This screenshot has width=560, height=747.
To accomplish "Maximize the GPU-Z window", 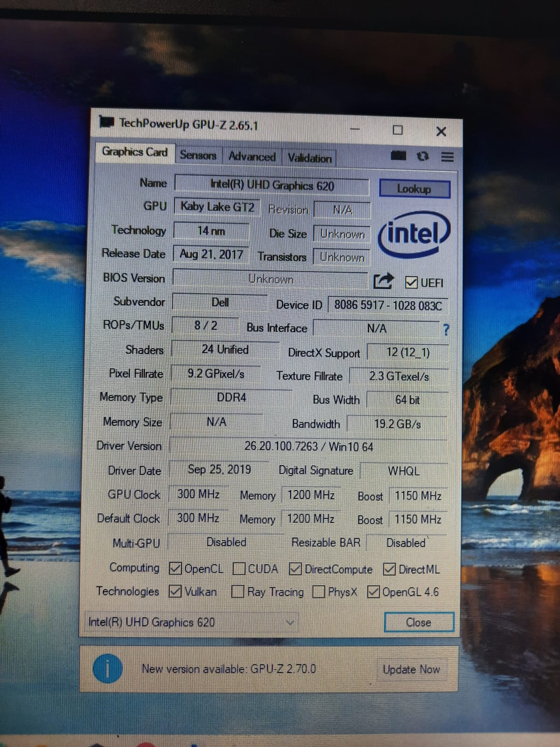I will pyautogui.click(x=398, y=130).
